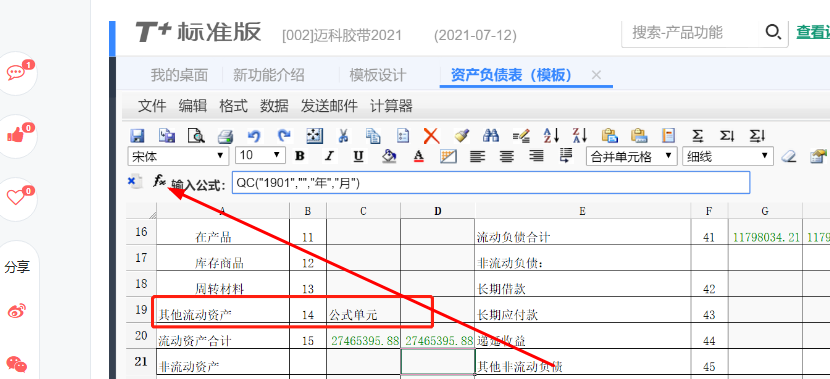Click the red X delete icon

tap(431, 136)
